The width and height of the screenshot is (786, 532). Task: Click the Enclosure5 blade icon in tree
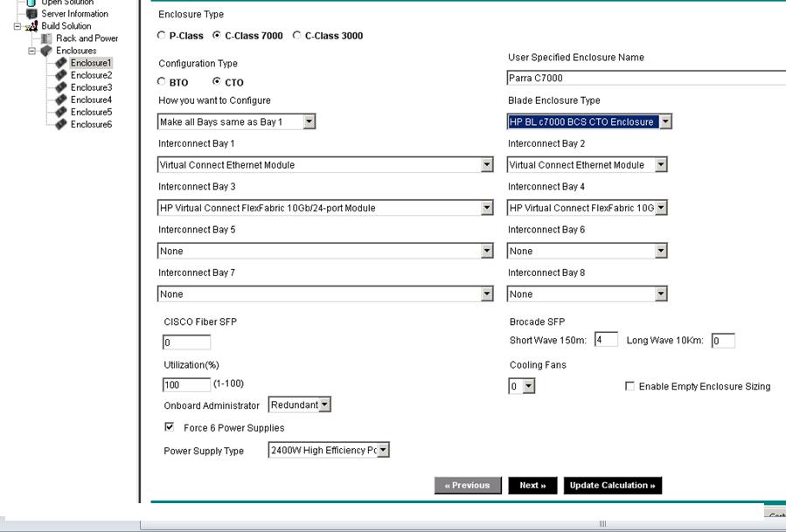click(60, 112)
